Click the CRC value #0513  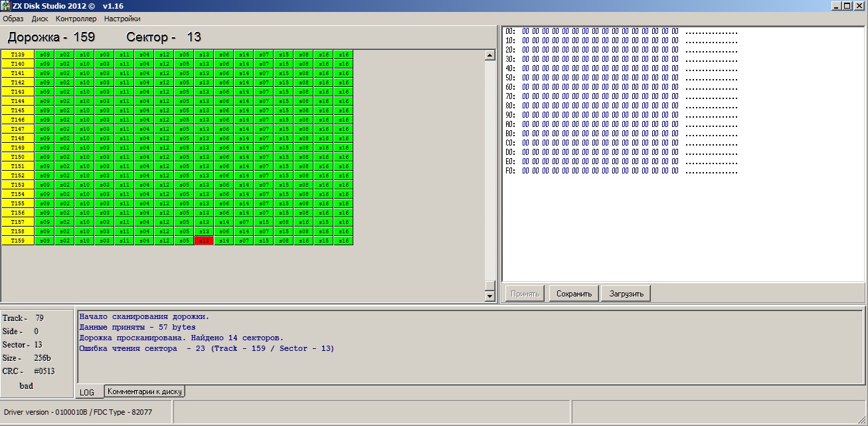(44, 372)
